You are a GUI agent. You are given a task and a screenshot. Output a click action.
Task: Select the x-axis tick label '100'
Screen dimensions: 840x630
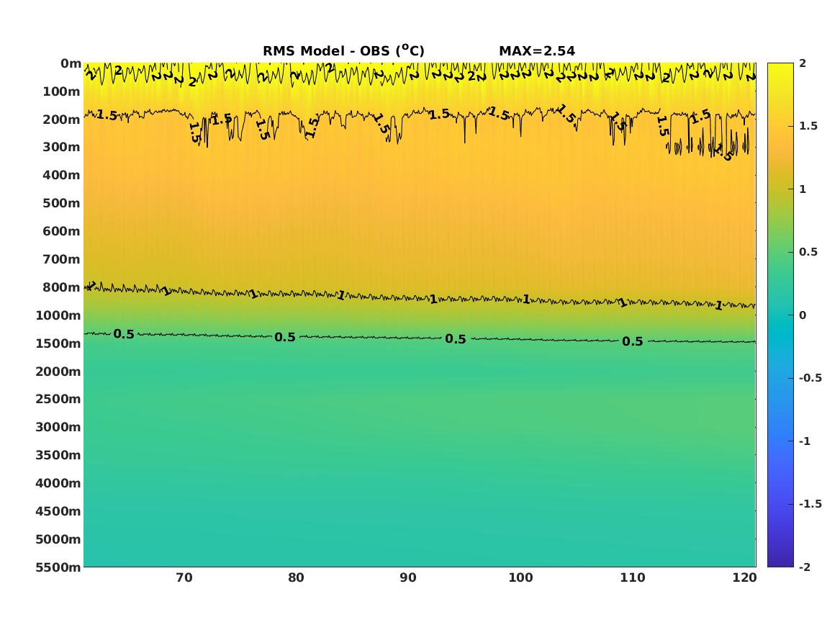click(x=520, y=578)
